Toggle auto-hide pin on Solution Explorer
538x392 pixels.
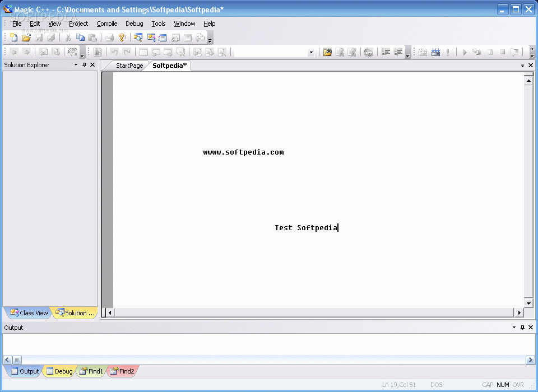pos(85,64)
